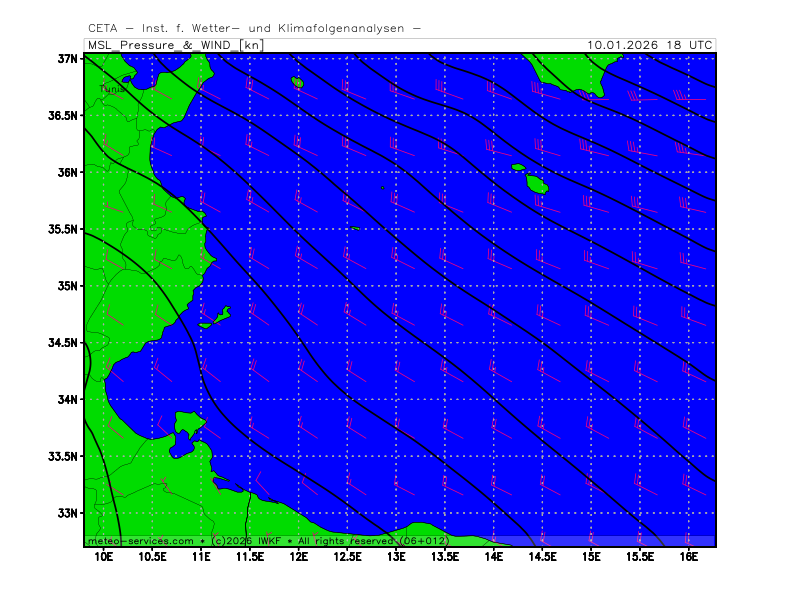This screenshot has width=800, height=600.
Task: Select the small Lampedusa island near 12.5E
Action: click(355, 228)
